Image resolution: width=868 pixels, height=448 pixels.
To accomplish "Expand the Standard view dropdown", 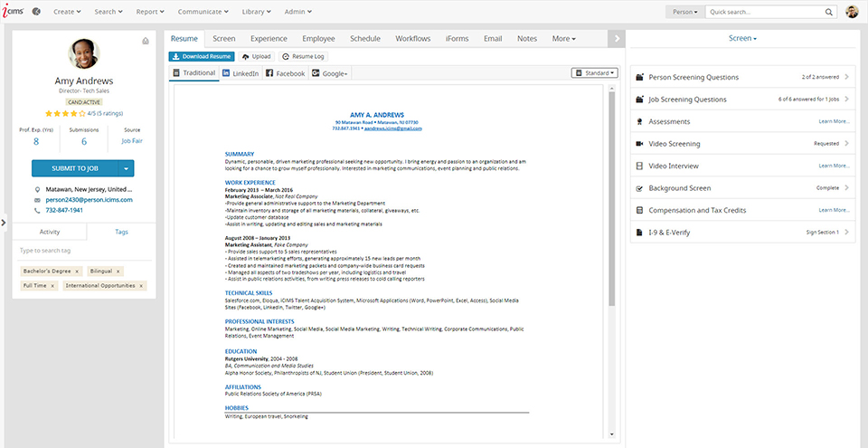I will tap(594, 72).
